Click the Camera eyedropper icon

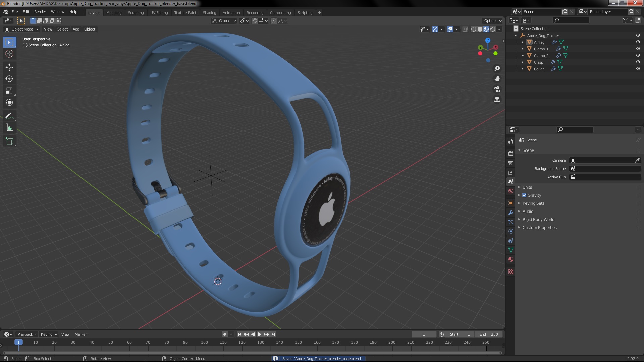click(x=637, y=160)
